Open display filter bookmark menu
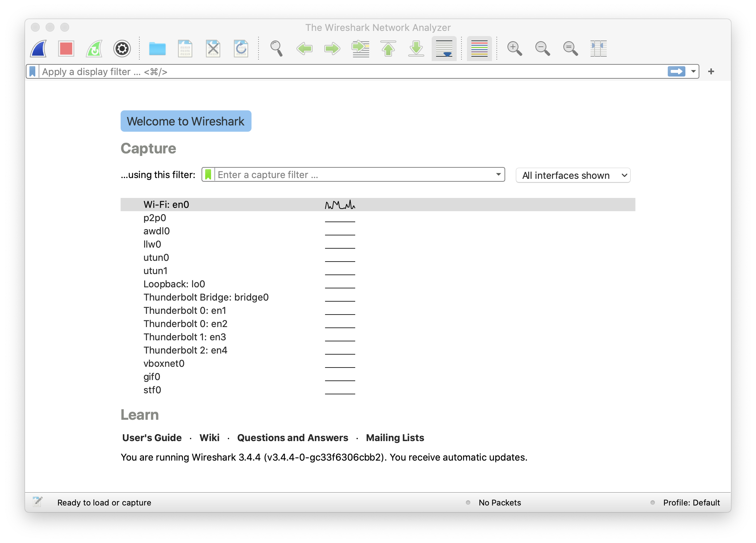Image resolution: width=756 pixels, height=543 pixels. [x=32, y=71]
